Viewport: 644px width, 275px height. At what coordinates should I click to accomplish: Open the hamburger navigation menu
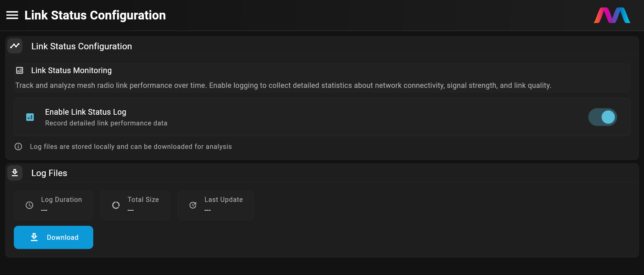click(12, 15)
